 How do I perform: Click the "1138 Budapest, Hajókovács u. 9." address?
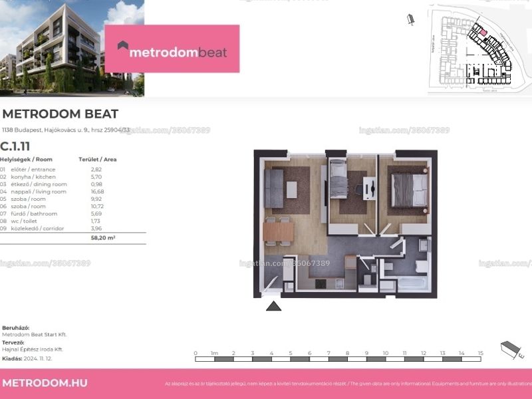[45, 130]
